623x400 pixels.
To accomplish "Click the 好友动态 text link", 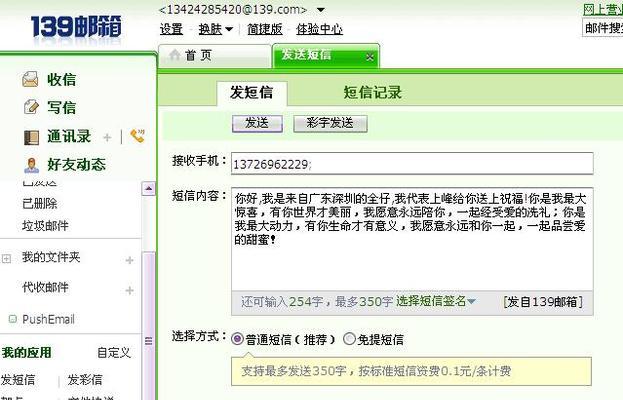I will (x=77, y=164).
